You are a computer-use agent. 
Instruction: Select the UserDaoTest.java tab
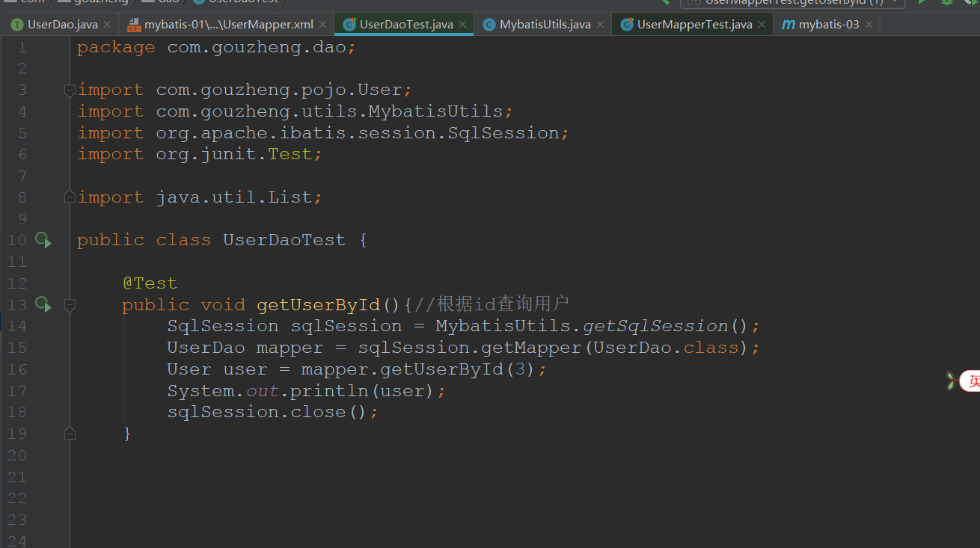(406, 25)
